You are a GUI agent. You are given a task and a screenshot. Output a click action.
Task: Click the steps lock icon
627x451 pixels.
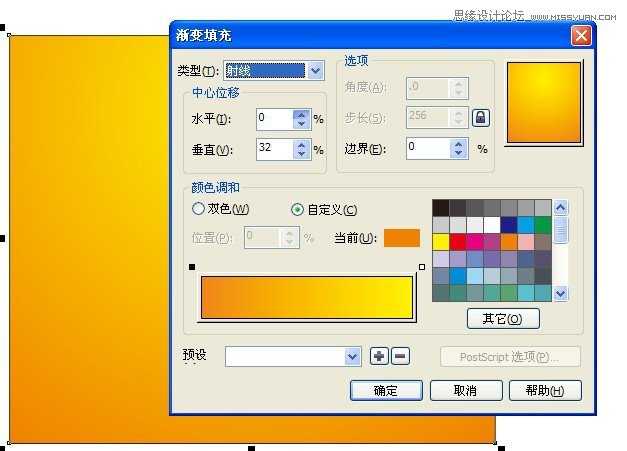click(481, 118)
